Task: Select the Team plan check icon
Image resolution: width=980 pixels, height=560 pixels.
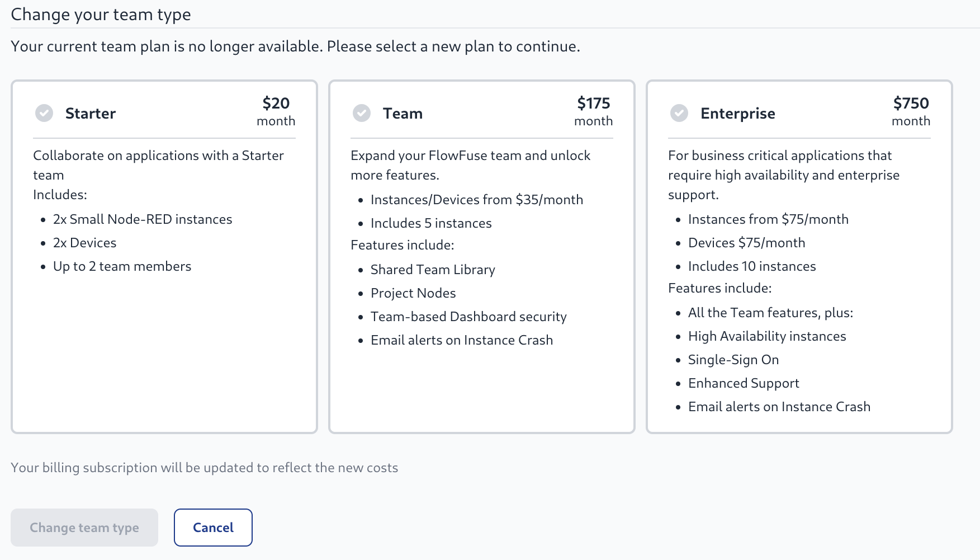Action: pos(362,113)
